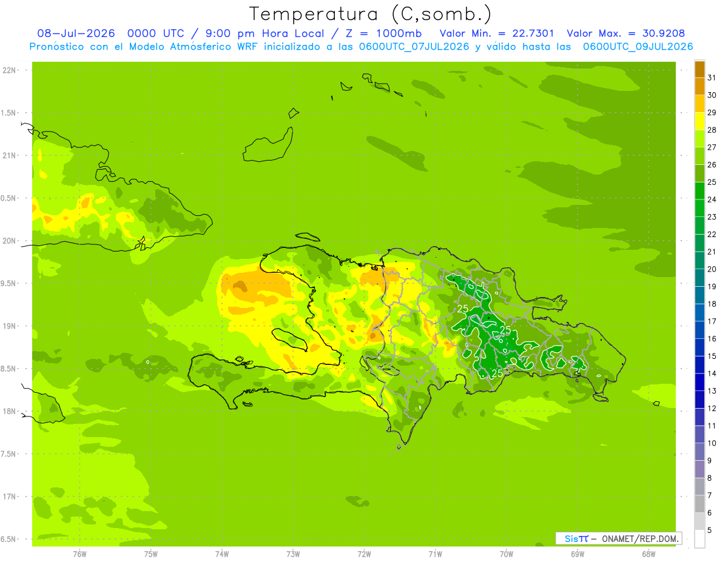Click the '22N' latitude label
The width and height of the screenshot is (728, 562).
click(9, 70)
